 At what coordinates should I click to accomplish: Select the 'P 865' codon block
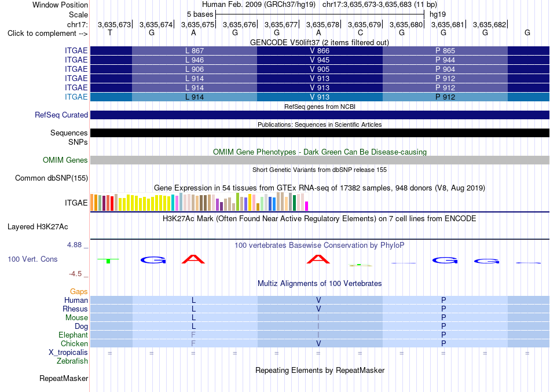click(445, 50)
